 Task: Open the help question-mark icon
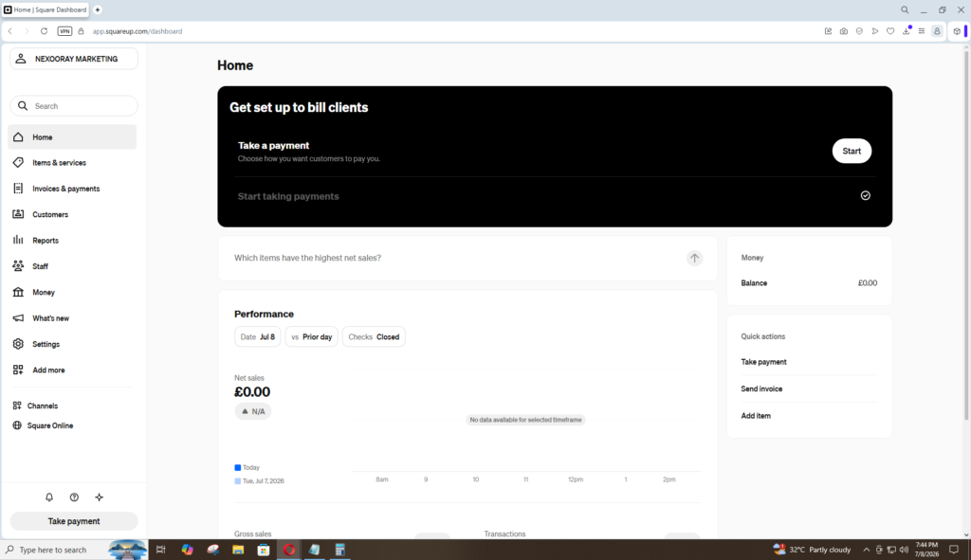[x=74, y=497]
